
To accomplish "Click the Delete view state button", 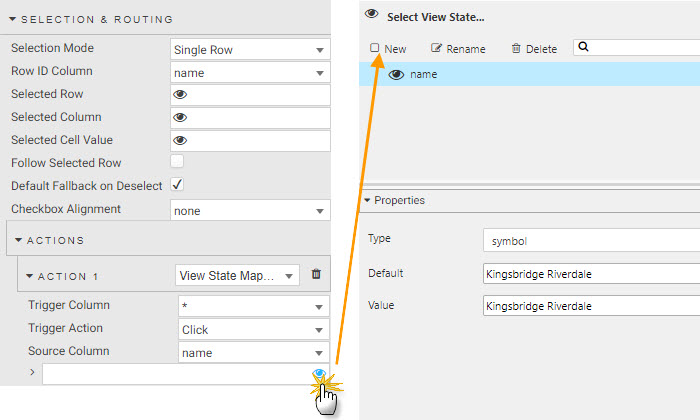I will click(534, 48).
